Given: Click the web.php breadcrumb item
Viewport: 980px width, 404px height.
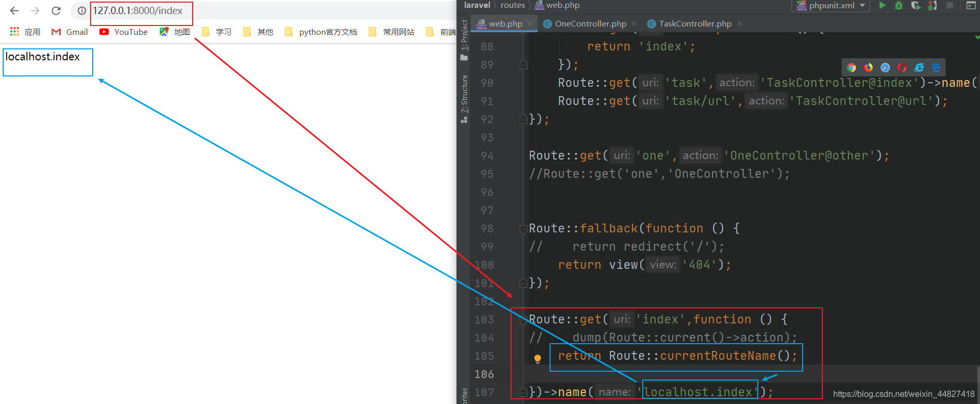Looking at the screenshot, I should tap(557, 5).
